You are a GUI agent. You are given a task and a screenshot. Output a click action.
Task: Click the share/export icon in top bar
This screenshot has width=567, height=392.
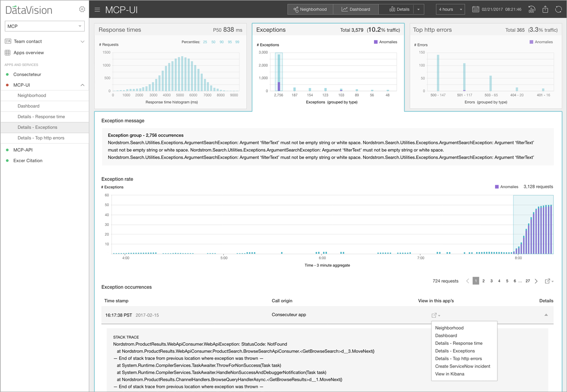click(x=545, y=9)
